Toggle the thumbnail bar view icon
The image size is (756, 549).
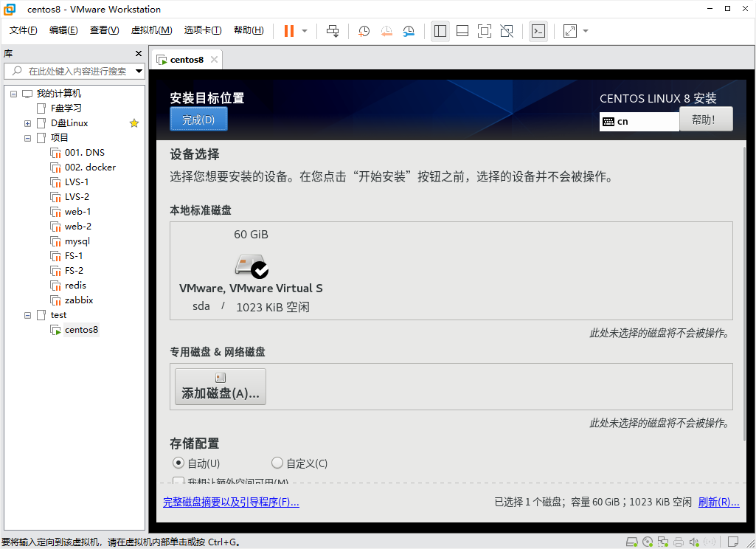click(x=462, y=31)
